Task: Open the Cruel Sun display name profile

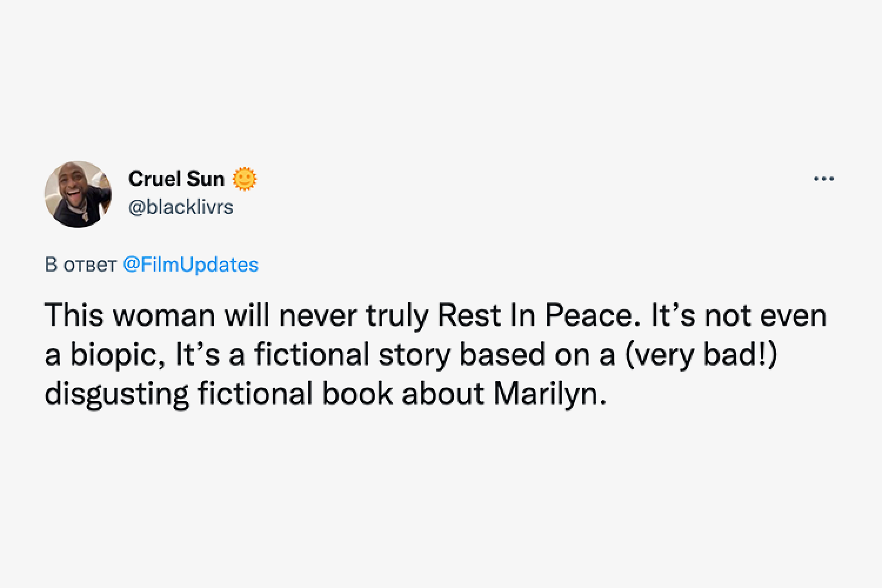Action: (176, 179)
